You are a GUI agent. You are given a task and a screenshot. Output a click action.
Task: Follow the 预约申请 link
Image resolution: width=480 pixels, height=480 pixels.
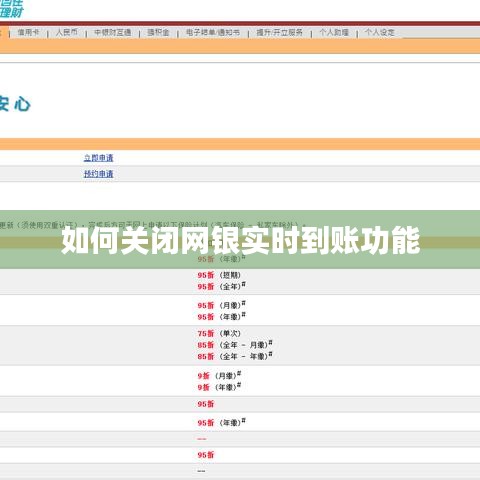pyautogui.click(x=98, y=174)
